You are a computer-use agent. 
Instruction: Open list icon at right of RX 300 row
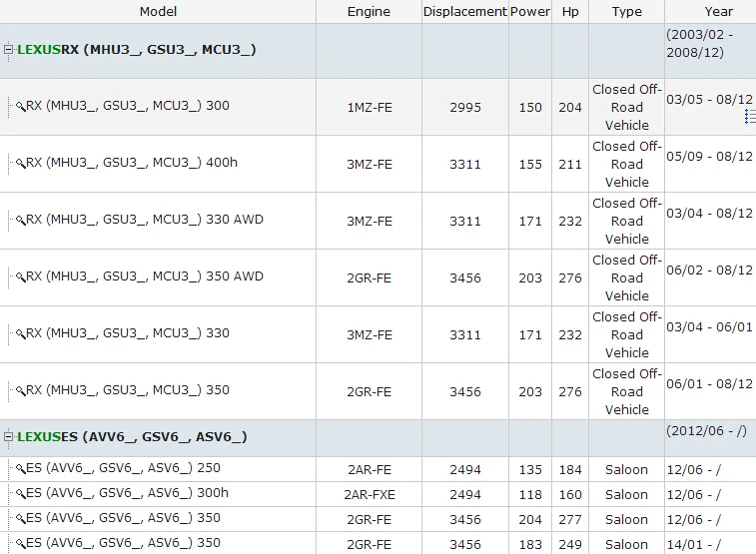click(750, 116)
